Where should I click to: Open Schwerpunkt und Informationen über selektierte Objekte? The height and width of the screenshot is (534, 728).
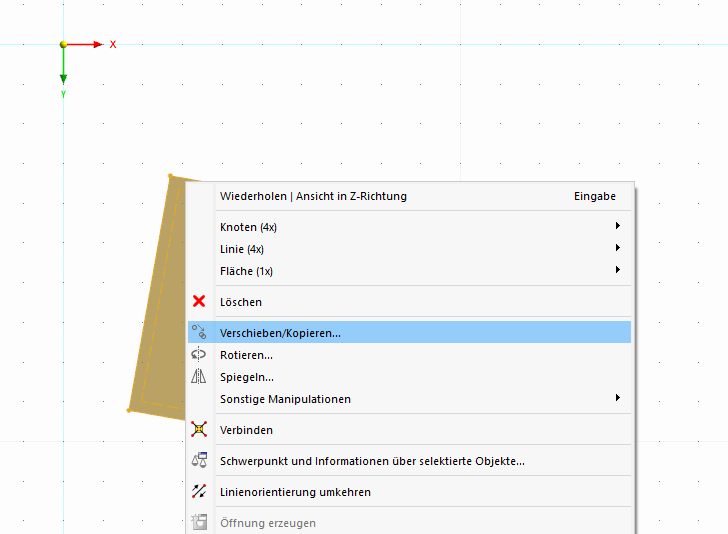tap(410, 461)
